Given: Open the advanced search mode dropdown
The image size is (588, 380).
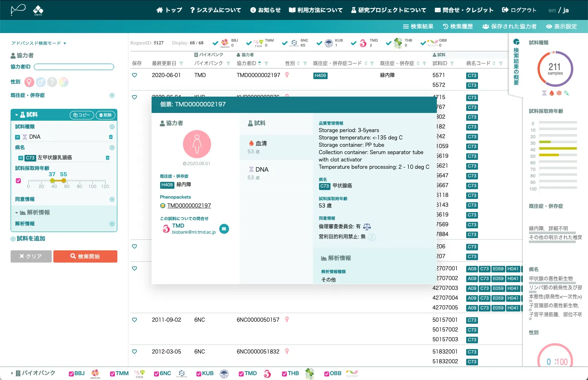Looking at the screenshot, I should point(39,43).
